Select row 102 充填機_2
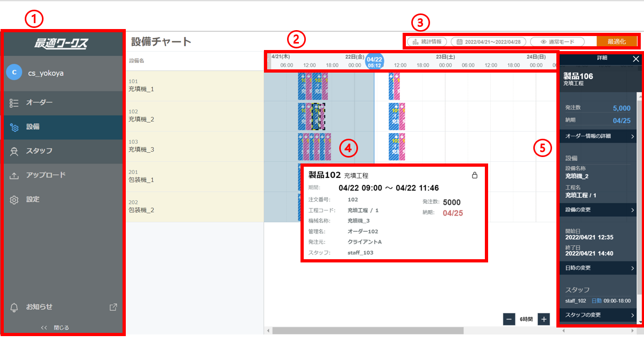644x363 pixels. [195, 116]
